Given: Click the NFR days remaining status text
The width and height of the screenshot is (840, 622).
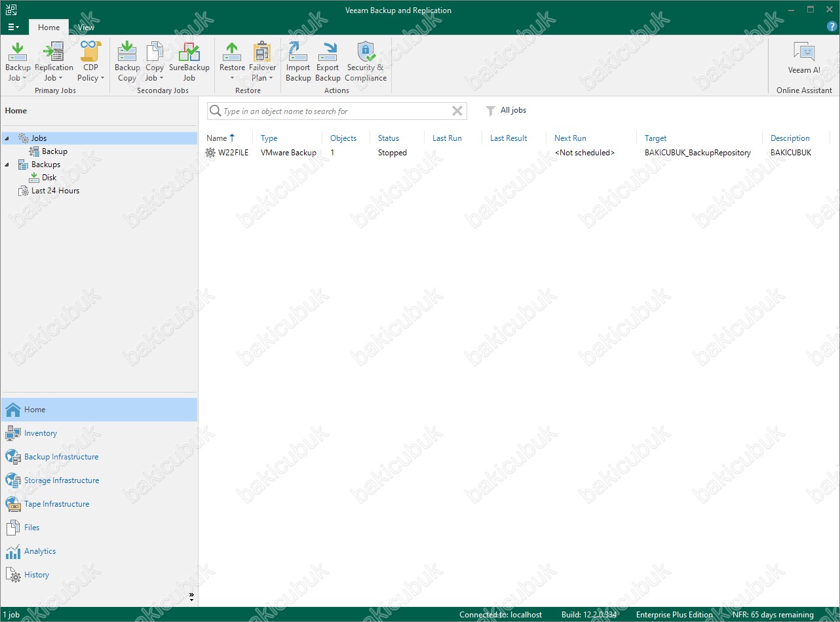Looking at the screenshot, I should point(773,615).
